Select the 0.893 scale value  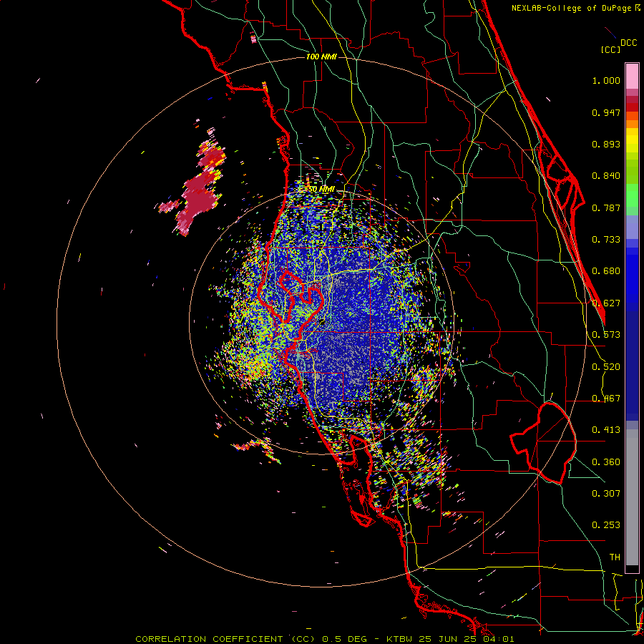coord(606,144)
